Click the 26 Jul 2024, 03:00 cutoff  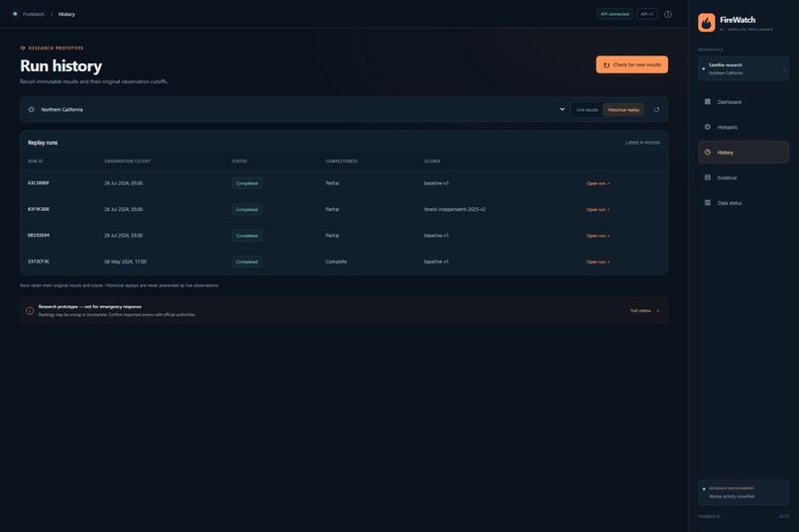123,236
